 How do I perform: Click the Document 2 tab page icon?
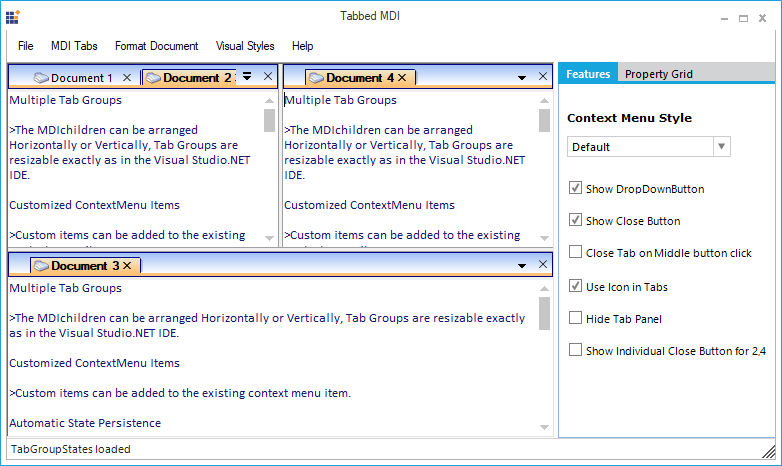pyautogui.click(x=154, y=78)
